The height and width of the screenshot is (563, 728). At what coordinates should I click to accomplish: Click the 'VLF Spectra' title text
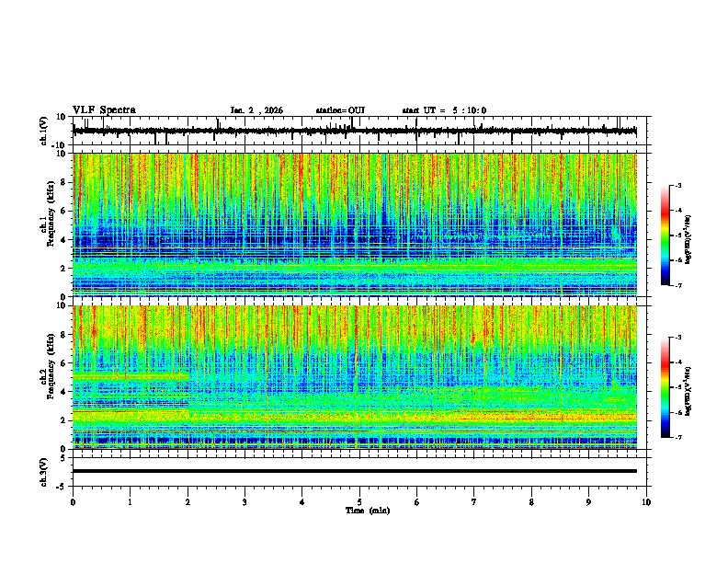tap(104, 110)
